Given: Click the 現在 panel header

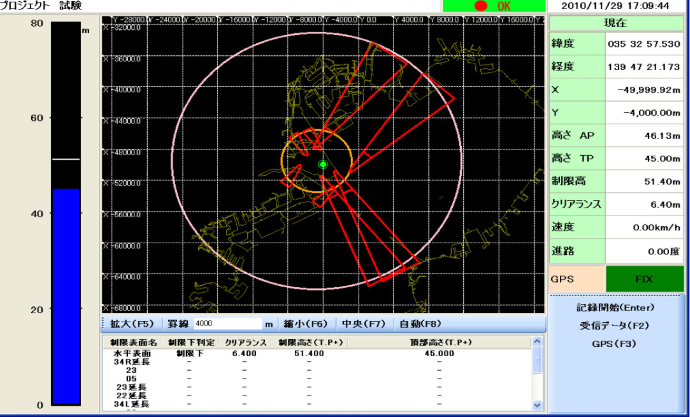Looking at the screenshot, I should (617, 23).
